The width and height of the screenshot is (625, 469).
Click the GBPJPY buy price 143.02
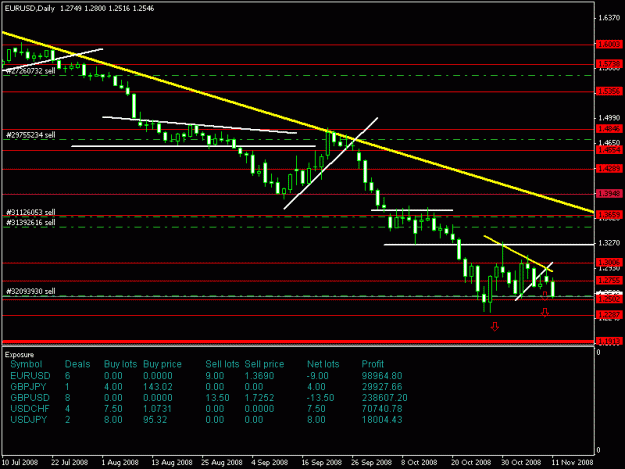tap(157, 387)
